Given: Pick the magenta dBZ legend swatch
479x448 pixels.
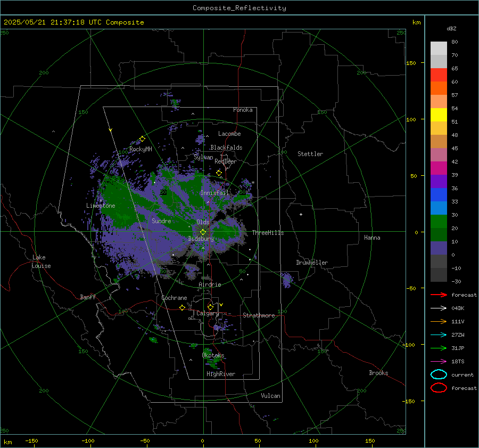Looking at the screenshot, I should (439, 168).
